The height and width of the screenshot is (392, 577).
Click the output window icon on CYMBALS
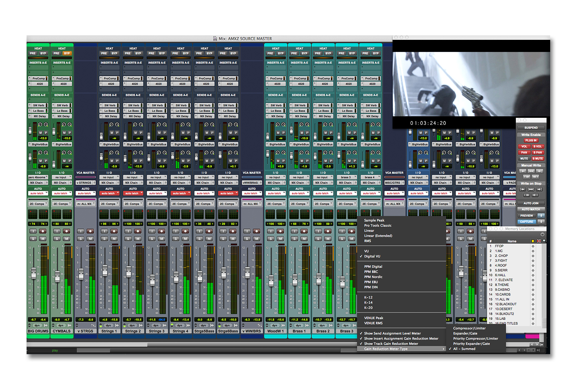[x=69, y=325]
